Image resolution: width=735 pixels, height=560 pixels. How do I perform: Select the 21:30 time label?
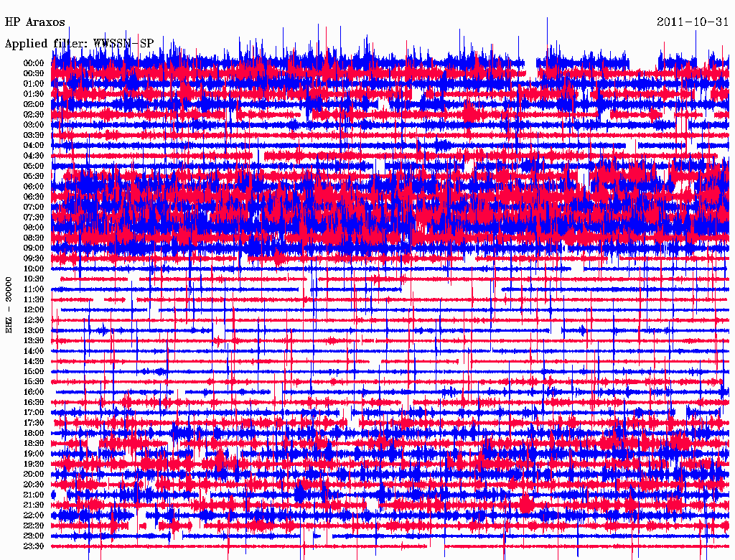34,505
